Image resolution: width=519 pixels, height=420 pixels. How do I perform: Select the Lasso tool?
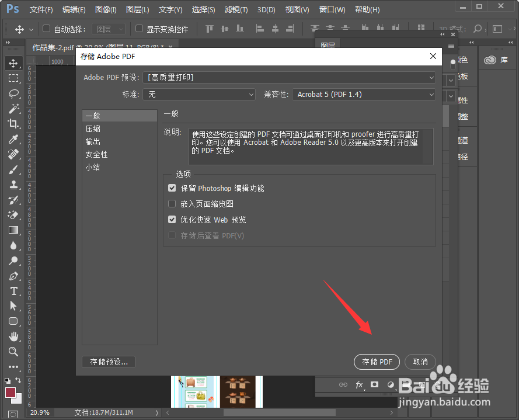pyautogui.click(x=13, y=93)
